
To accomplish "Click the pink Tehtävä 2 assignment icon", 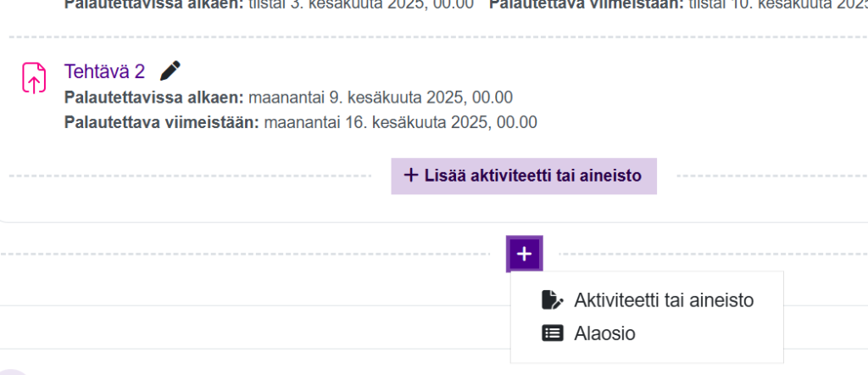I will (33, 78).
